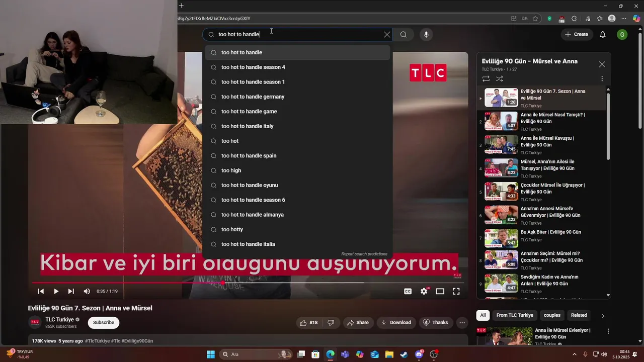The image size is (644, 362).
Task: Select suggestion 'too hot to handle game'
Action: (x=297, y=112)
